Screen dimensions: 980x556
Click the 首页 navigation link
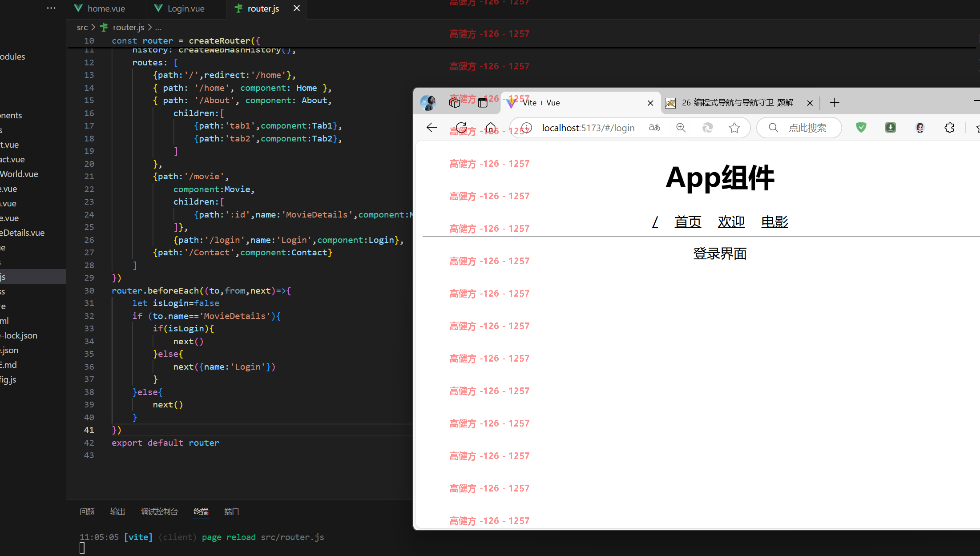[688, 222]
